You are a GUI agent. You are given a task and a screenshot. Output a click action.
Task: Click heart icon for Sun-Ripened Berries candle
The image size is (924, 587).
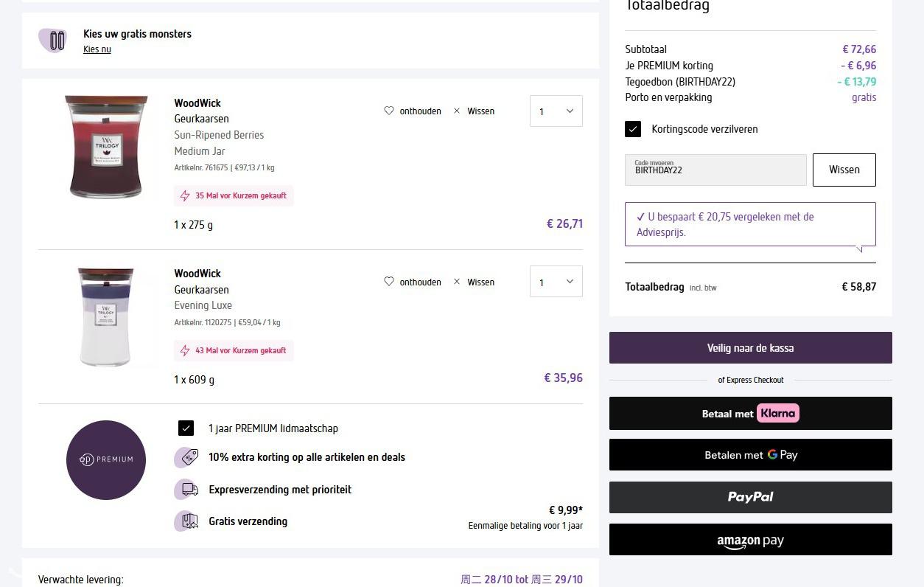click(389, 111)
